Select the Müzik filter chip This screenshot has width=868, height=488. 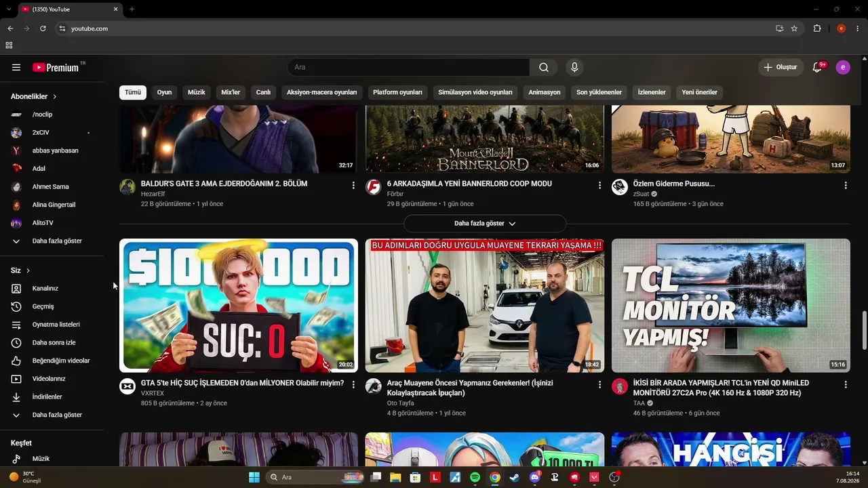[x=196, y=92]
